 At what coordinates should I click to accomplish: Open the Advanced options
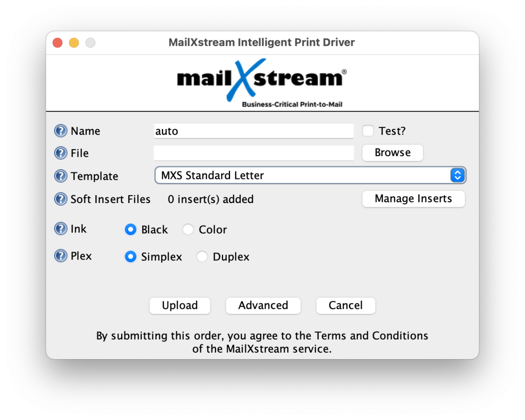coord(263,305)
